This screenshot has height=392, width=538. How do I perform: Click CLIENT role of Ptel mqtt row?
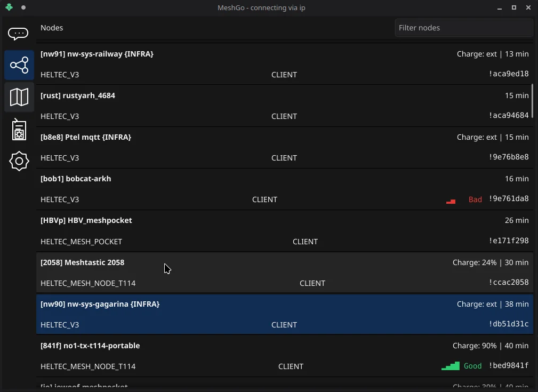point(284,158)
